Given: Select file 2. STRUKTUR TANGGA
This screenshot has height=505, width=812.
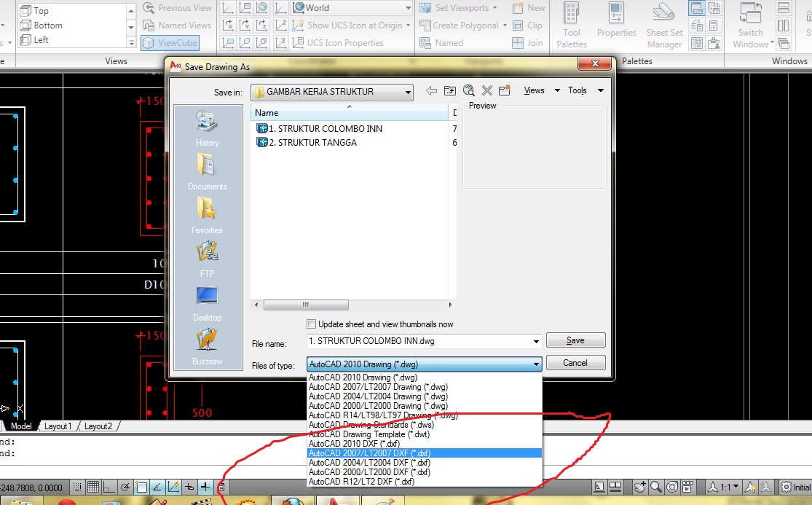Looking at the screenshot, I should [x=307, y=142].
